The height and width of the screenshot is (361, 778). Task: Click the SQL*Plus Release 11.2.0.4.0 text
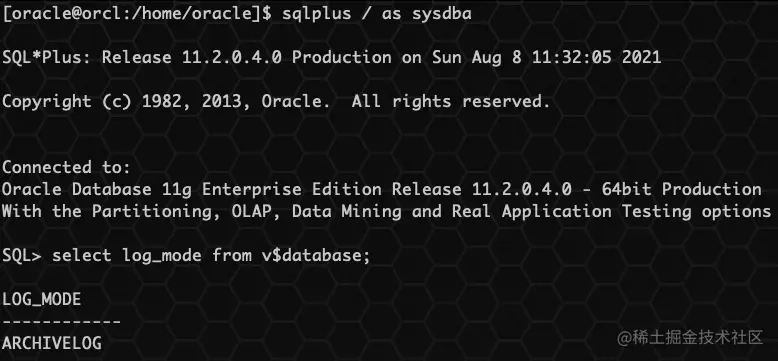142,58
